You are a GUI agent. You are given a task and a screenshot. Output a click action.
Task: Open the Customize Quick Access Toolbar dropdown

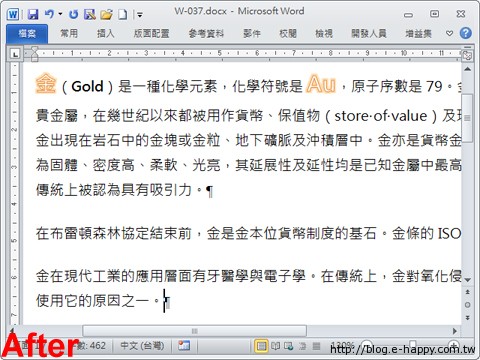coord(140,15)
